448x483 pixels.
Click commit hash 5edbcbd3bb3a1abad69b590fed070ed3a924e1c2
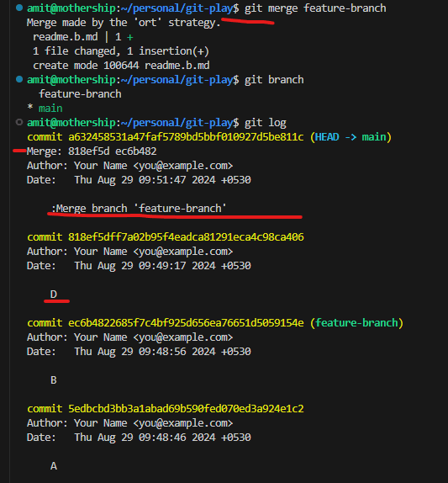186,409
